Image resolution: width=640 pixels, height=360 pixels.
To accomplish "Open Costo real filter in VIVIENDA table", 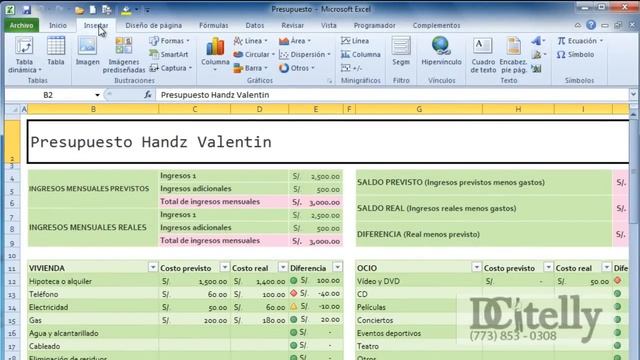I will coord(282,267).
